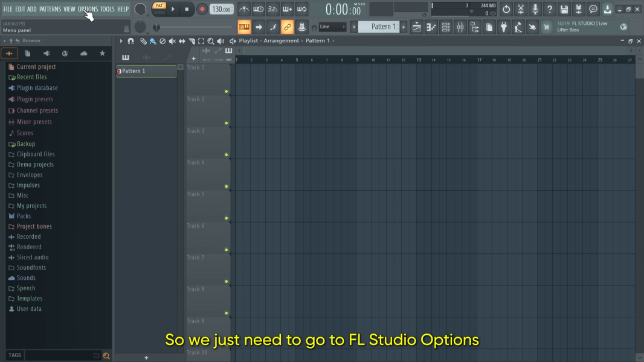Open the audio editor scissors icon
The width and height of the screenshot is (644, 362).
(521, 9)
